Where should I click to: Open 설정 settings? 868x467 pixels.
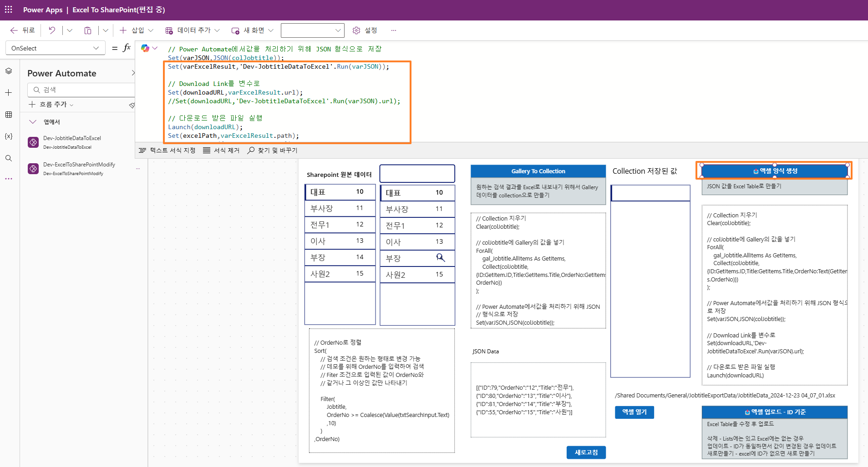[365, 30]
